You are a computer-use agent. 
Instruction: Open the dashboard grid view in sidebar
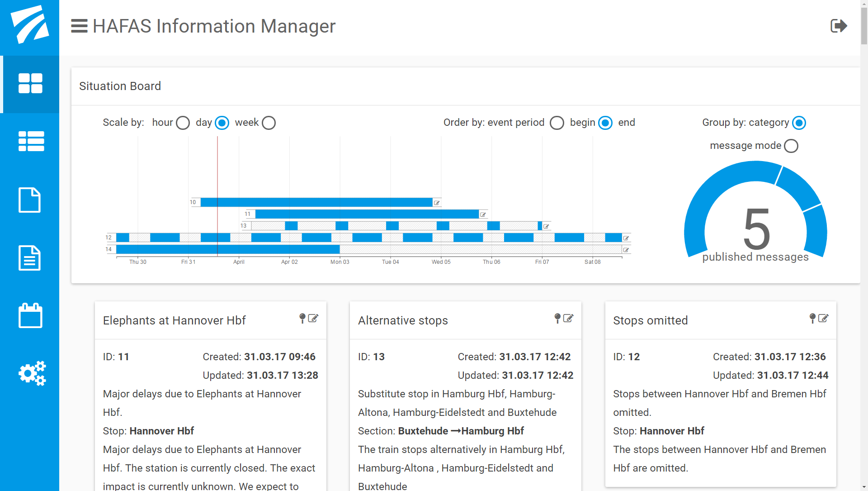point(30,84)
